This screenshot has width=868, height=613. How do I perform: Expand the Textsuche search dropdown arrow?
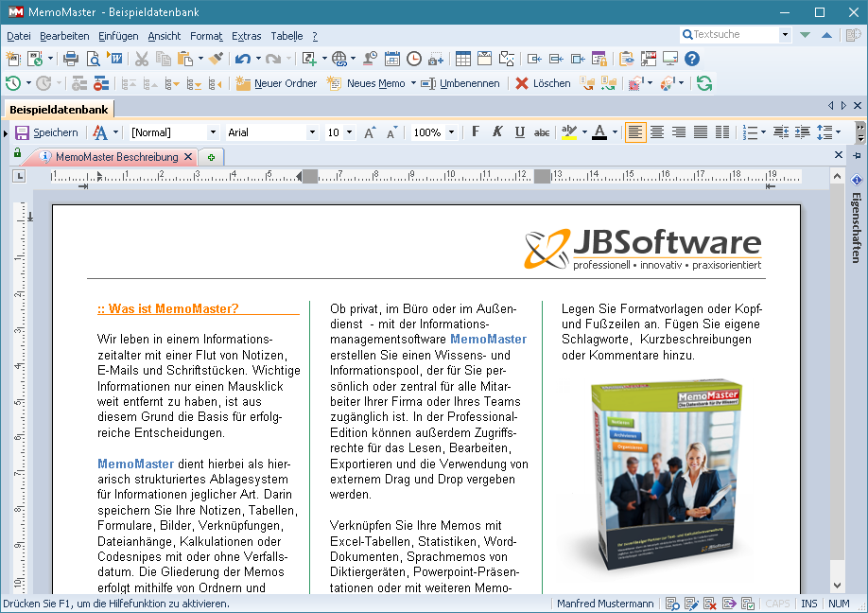(x=785, y=34)
